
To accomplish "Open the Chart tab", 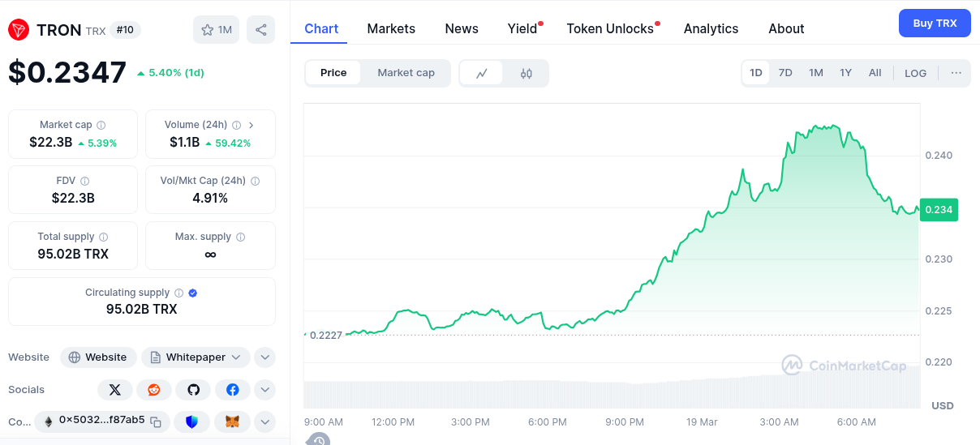I will [x=321, y=28].
